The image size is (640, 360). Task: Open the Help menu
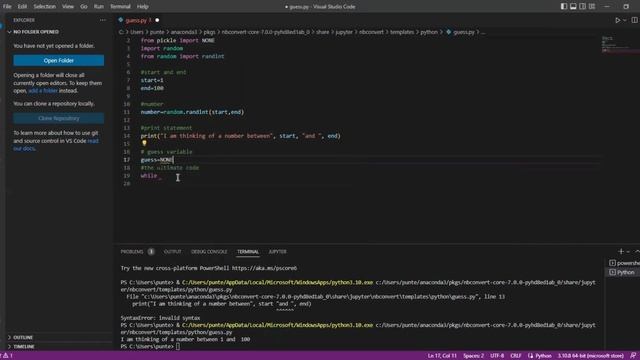pos(142,7)
